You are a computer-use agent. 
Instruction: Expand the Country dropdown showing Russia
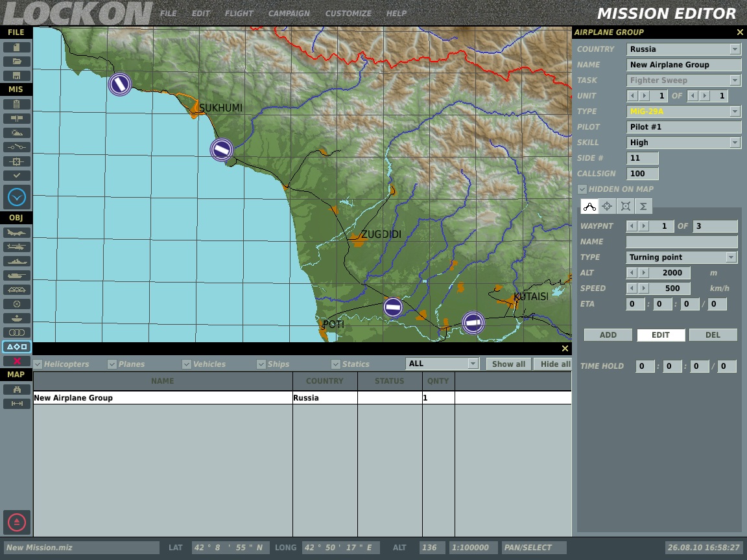[x=735, y=49]
